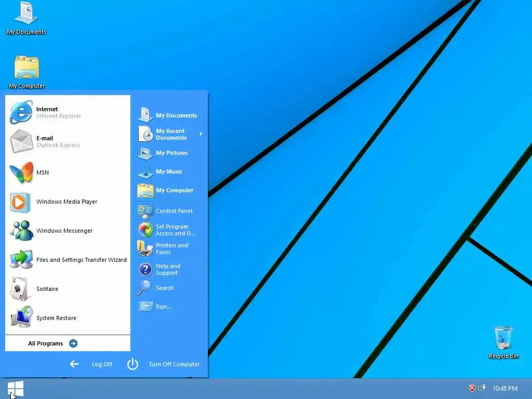Launch the Windows Messenger people icon
The image size is (532, 399).
point(21,231)
